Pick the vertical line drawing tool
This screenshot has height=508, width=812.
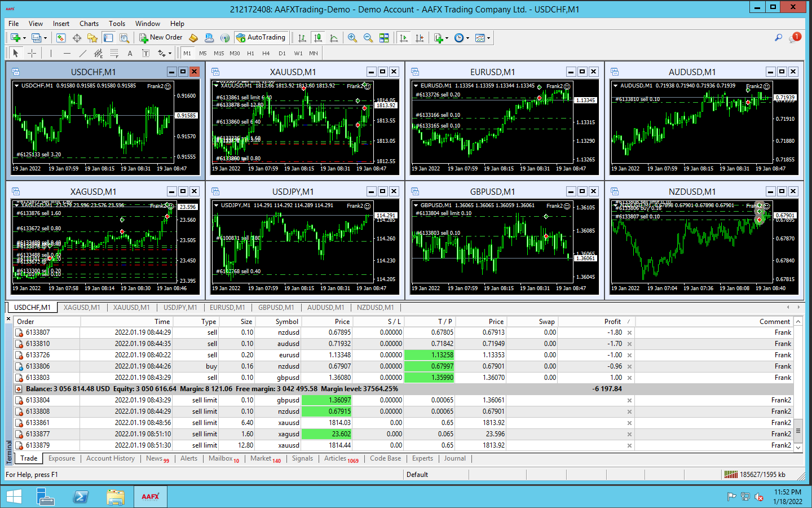pyautogui.click(x=51, y=53)
